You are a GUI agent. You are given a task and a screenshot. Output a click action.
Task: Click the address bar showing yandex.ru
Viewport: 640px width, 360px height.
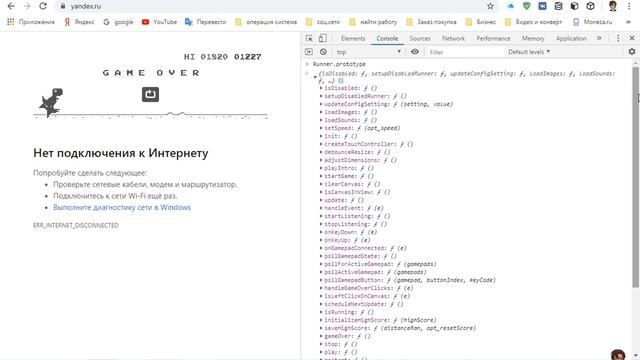coord(269,7)
